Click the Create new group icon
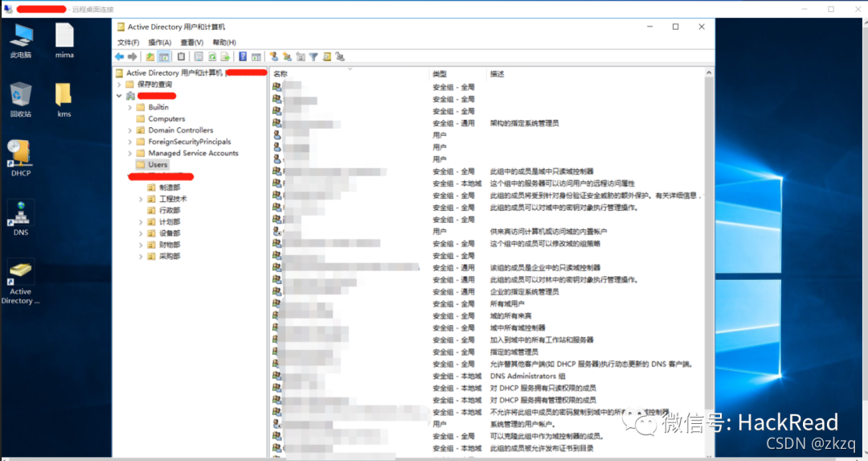Image resolution: width=868 pixels, height=461 pixels. pos(287,56)
